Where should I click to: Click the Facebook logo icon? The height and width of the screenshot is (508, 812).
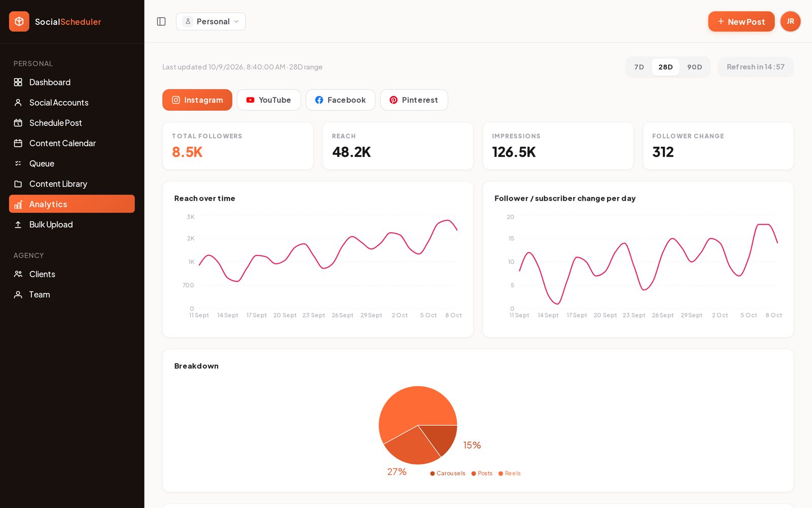point(319,100)
